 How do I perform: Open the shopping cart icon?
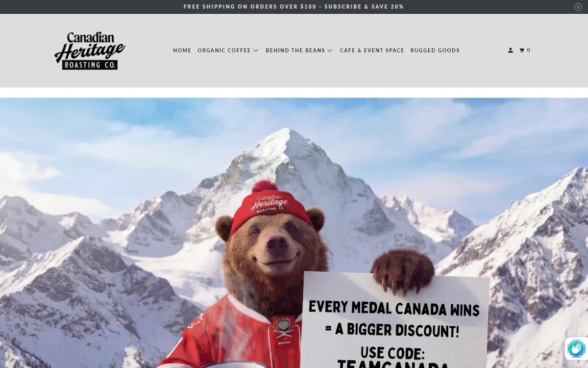coord(522,50)
